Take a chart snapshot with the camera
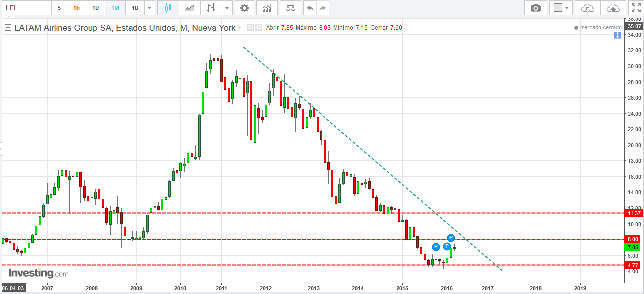Viewport: 644px width, 294px height. [x=536, y=8]
